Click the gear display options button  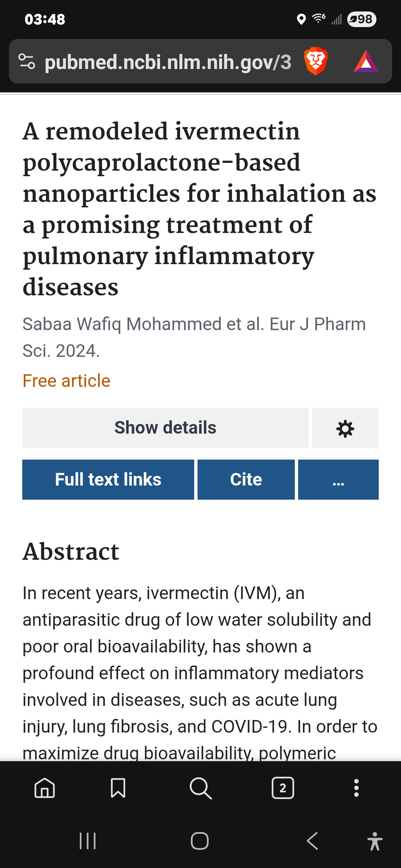345,428
